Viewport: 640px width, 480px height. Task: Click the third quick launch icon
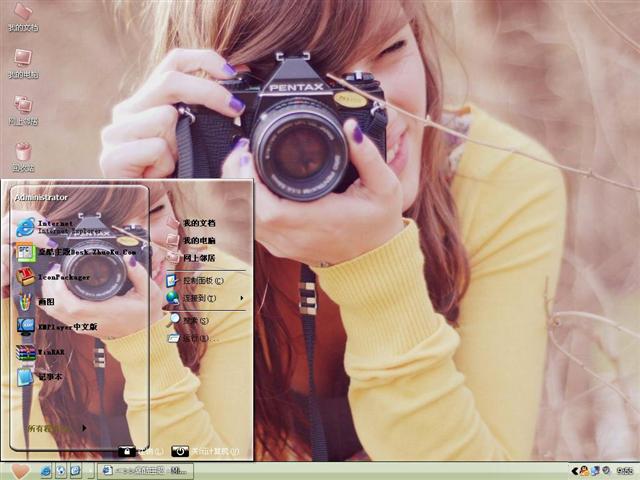point(75,471)
